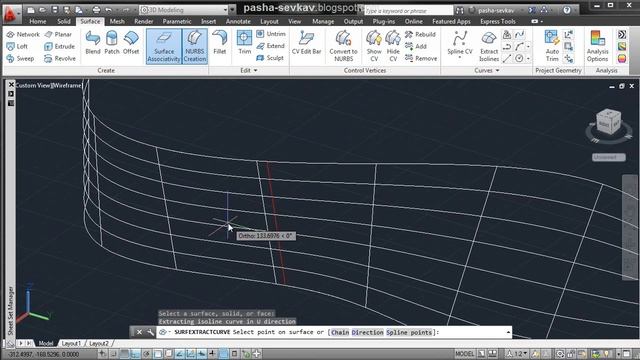Viewport: 640px width, 360px height.
Task: Open the AutoCAD application menu button
Action: [x=11, y=14]
